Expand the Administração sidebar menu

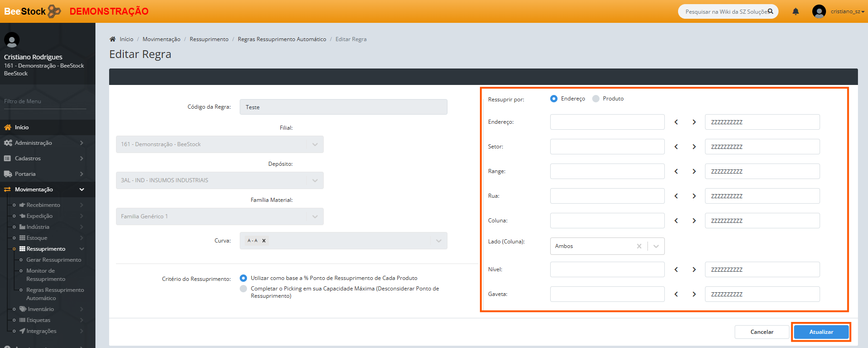[43, 143]
